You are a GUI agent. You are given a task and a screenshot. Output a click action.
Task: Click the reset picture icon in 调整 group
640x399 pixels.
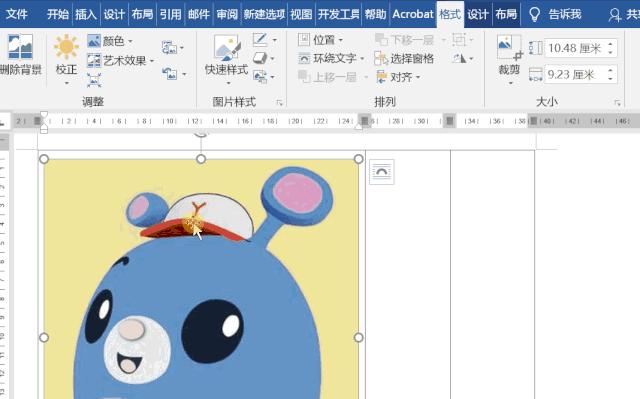170,73
